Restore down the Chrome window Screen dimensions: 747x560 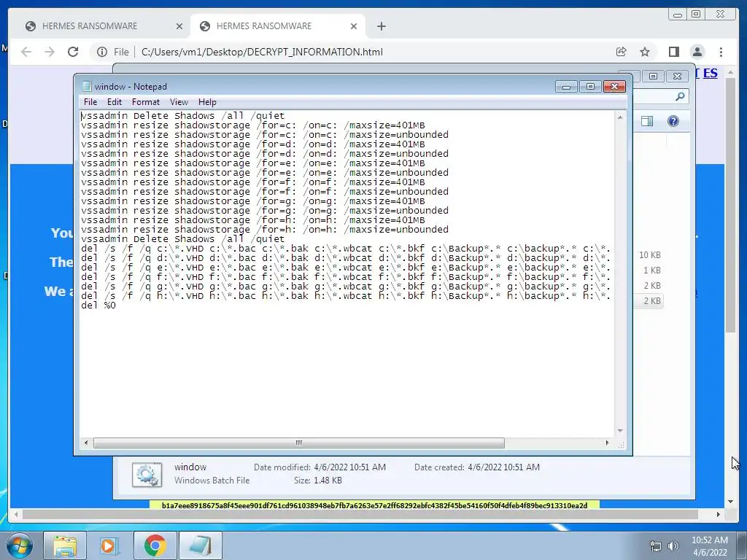[696, 15]
